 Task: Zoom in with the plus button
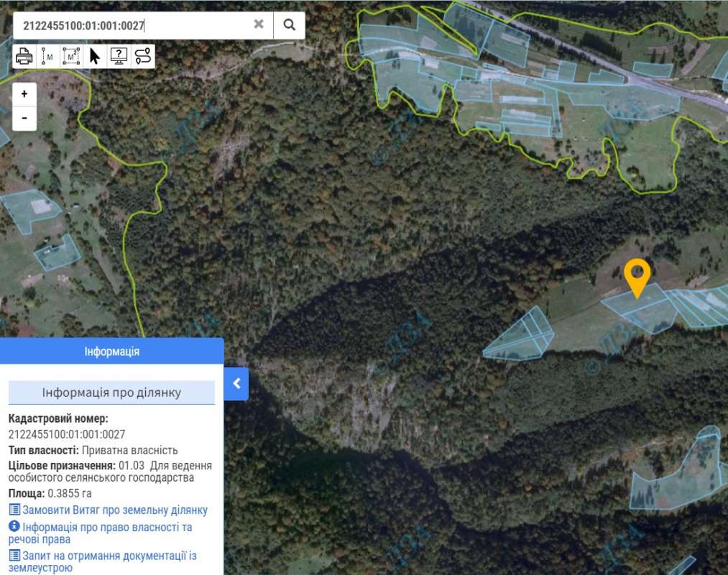click(24, 94)
